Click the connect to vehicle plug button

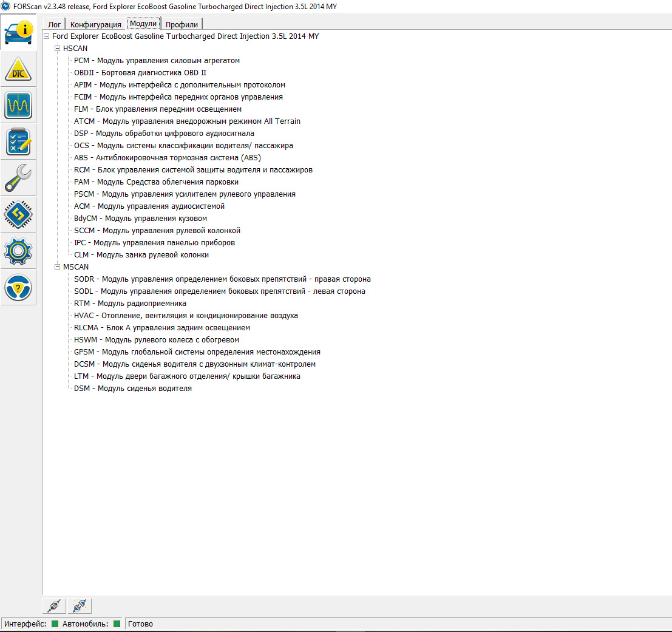[x=54, y=606]
